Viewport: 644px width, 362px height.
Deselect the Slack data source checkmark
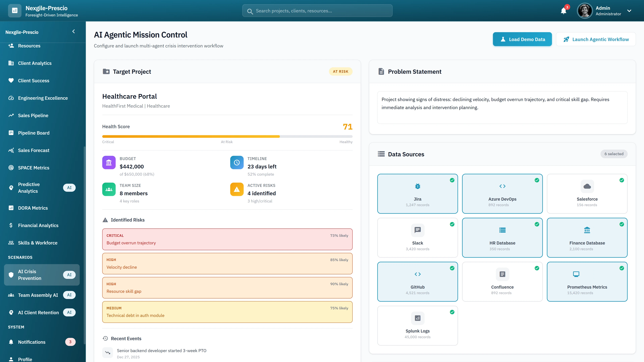(452, 224)
